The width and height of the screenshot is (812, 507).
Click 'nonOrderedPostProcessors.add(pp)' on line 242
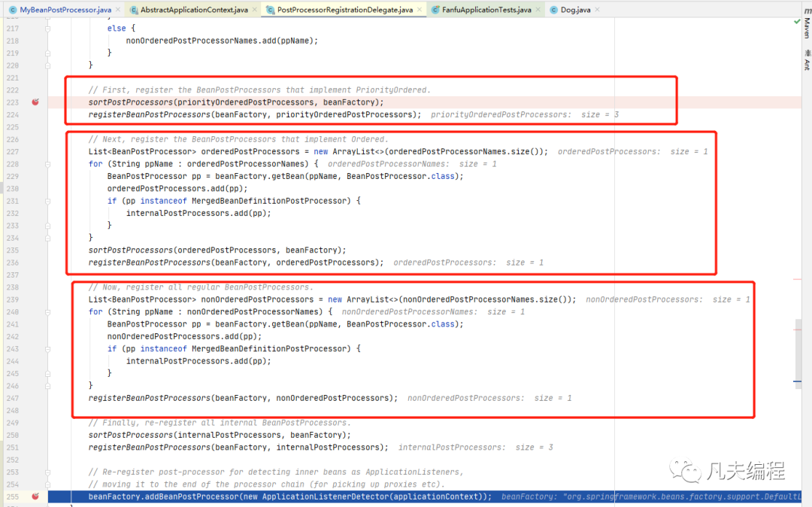click(x=182, y=336)
